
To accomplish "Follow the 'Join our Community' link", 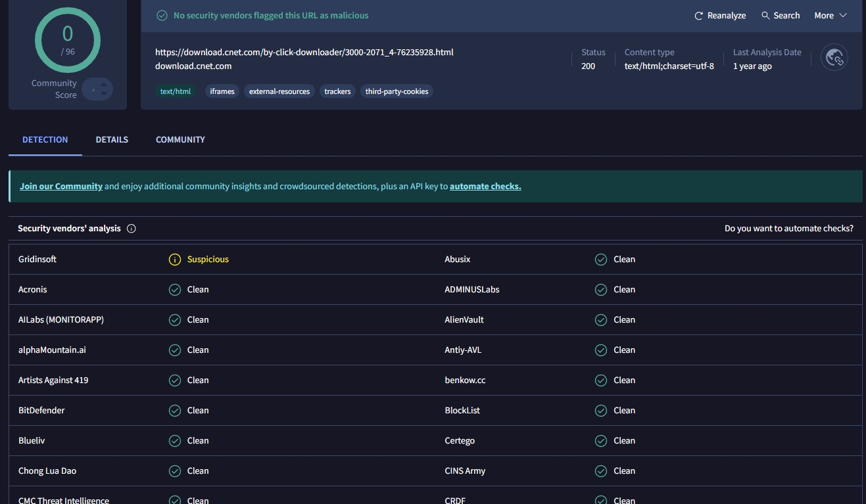I will click(61, 187).
